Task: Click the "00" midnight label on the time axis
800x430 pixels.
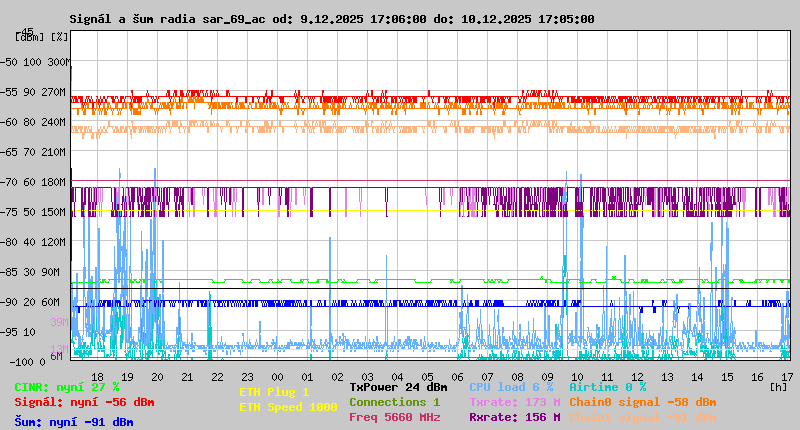Action: tap(277, 377)
